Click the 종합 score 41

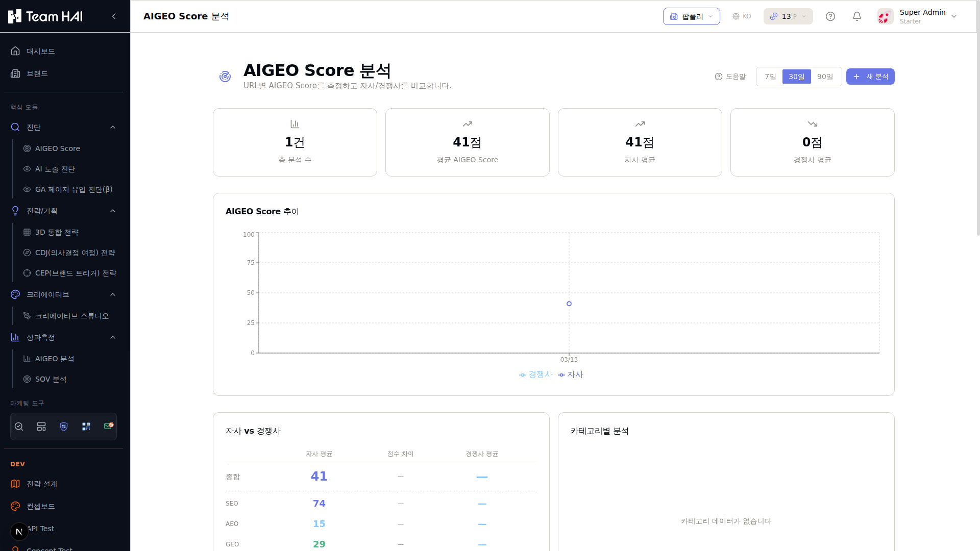click(x=319, y=477)
